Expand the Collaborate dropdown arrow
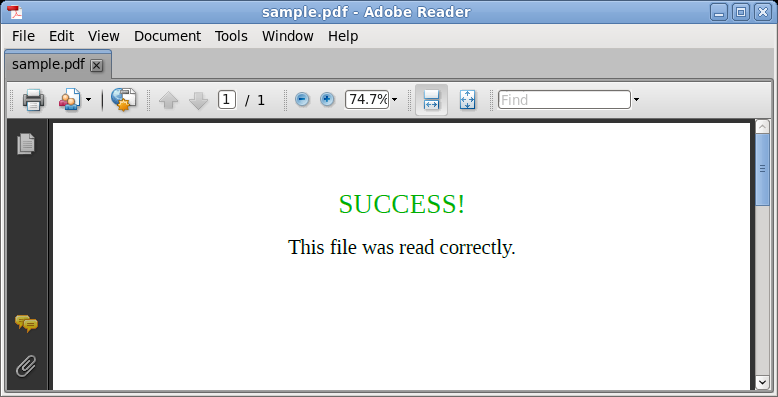Screen dimensions: 778x397 [x=88, y=100]
